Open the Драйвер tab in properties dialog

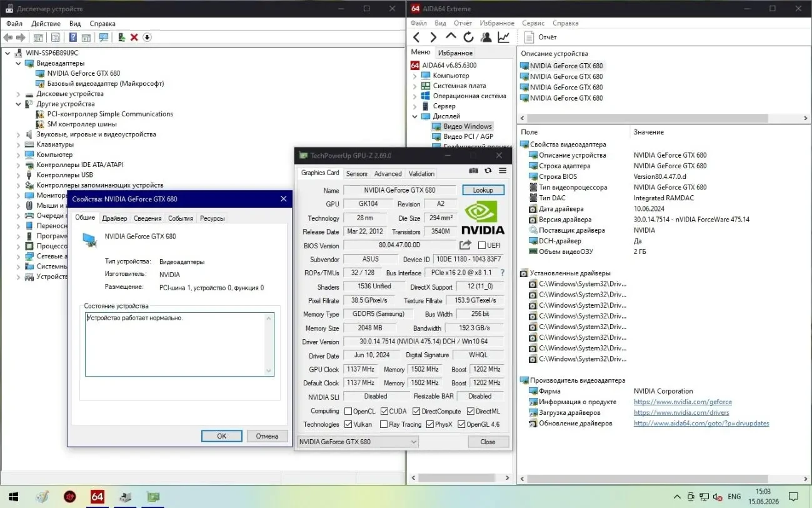point(114,218)
